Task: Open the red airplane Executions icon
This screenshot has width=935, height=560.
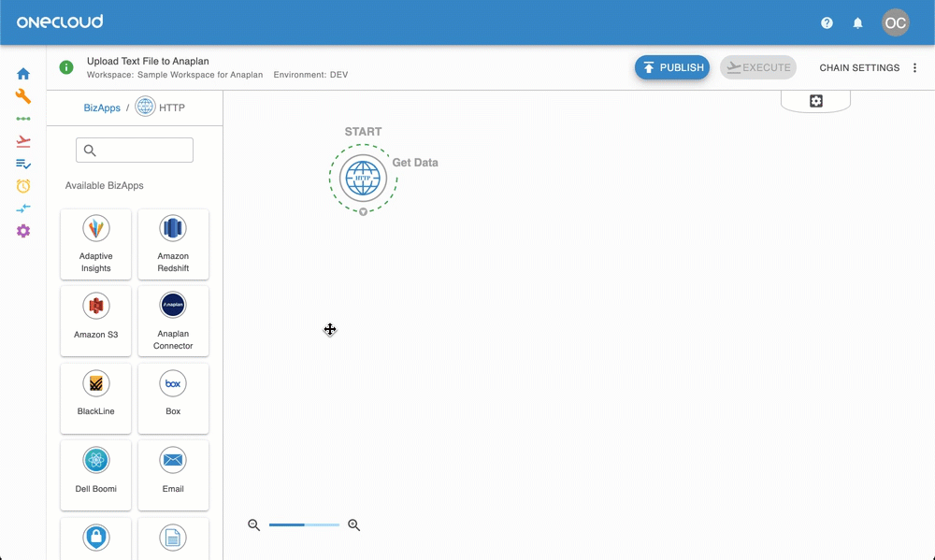Action: [x=23, y=141]
